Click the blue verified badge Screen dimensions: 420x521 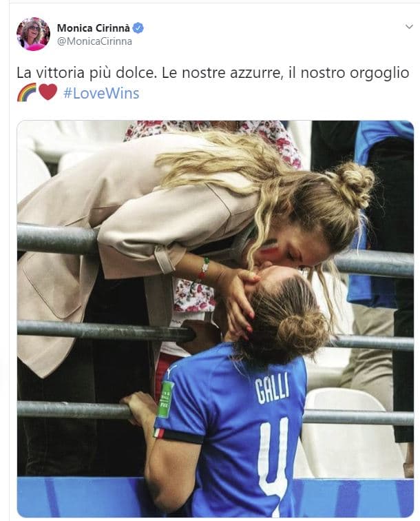tap(138, 28)
